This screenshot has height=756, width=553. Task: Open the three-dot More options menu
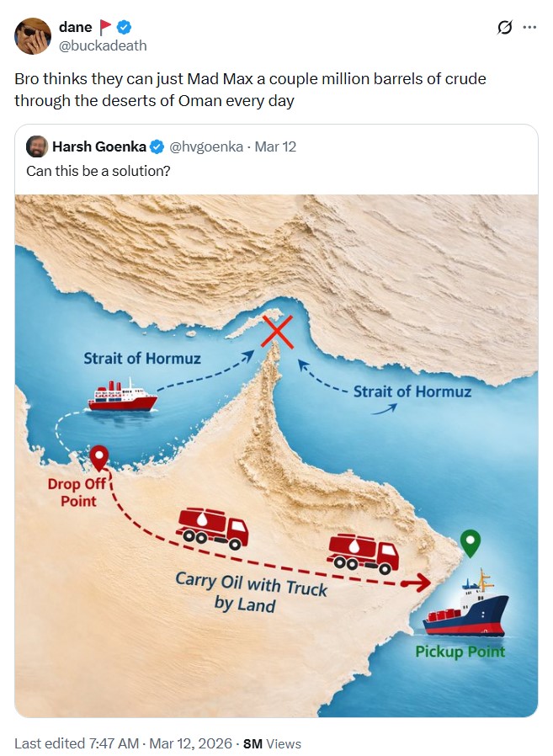coord(529,28)
